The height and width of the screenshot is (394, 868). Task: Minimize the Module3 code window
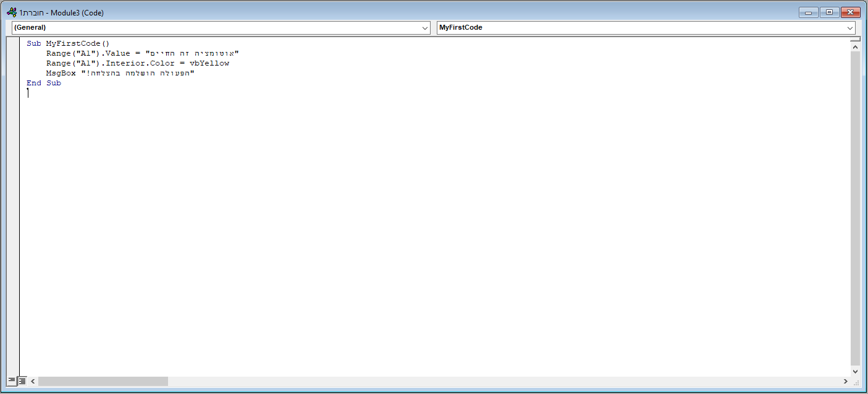pos(809,12)
